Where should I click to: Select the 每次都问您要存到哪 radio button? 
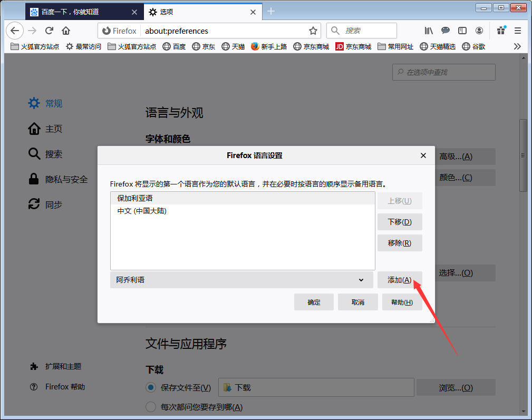coord(149,407)
